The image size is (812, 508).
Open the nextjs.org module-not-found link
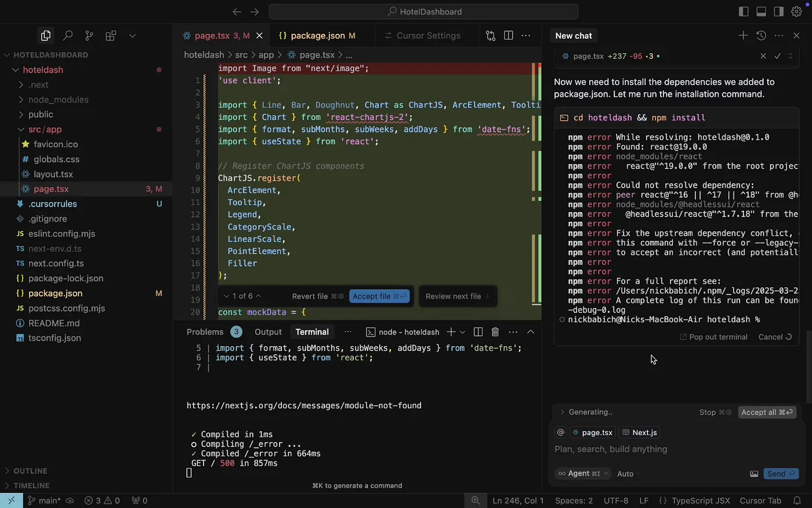pos(304,405)
